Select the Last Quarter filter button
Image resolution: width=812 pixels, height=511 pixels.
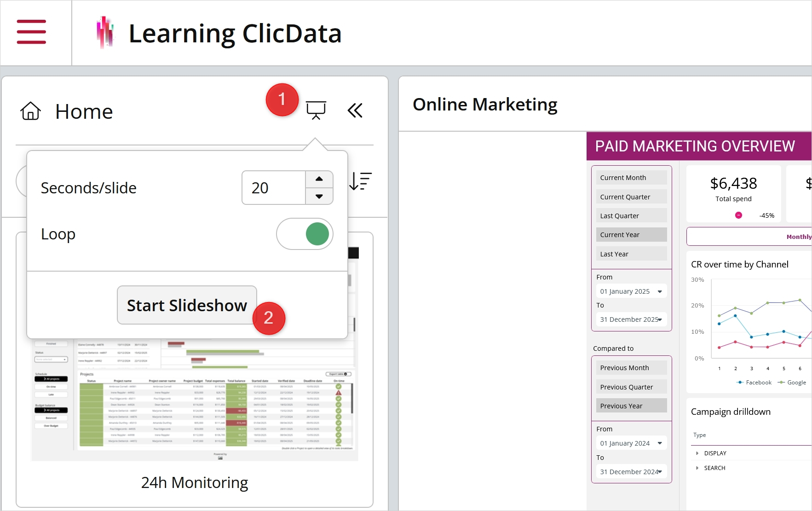(631, 215)
